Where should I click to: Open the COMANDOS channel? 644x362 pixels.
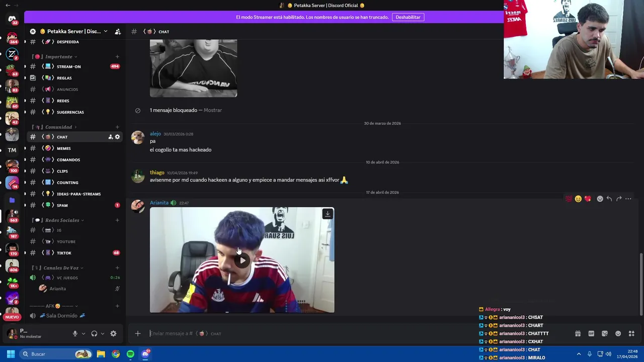click(x=74, y=160)
